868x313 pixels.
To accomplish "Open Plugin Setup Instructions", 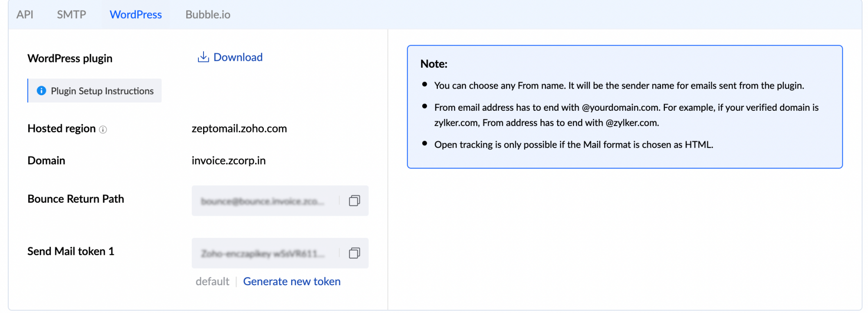I will coord(102,91).
